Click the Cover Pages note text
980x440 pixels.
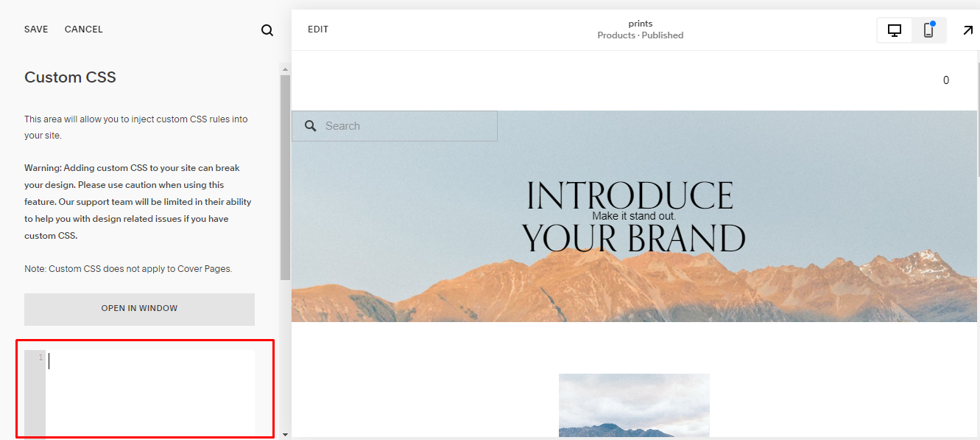tap(128, 269)
